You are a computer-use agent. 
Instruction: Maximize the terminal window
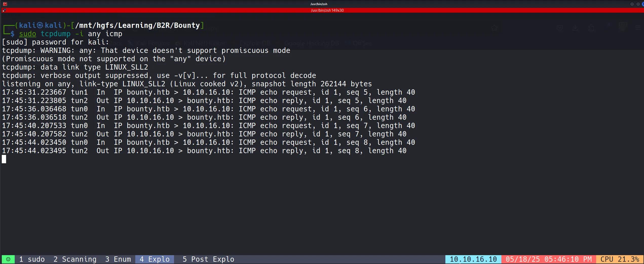638,4
